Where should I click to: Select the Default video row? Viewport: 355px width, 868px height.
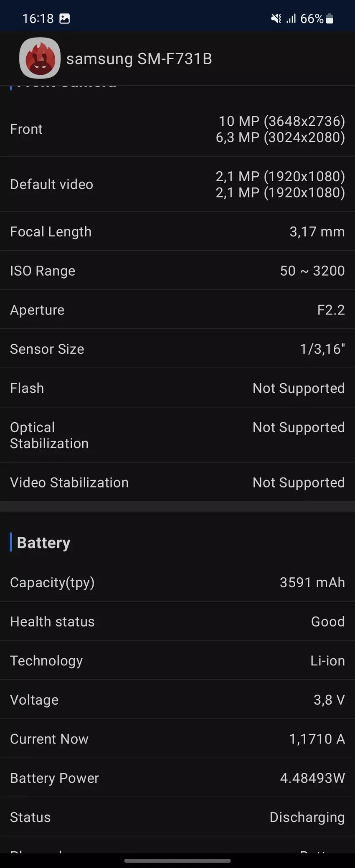pyautogui.click(x=177, y=184)
